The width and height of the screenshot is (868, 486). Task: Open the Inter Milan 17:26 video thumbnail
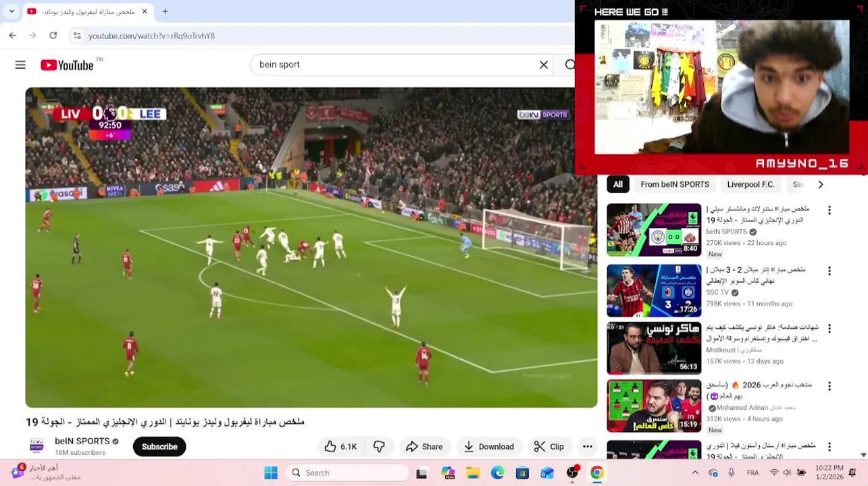[x=654, y=291]
